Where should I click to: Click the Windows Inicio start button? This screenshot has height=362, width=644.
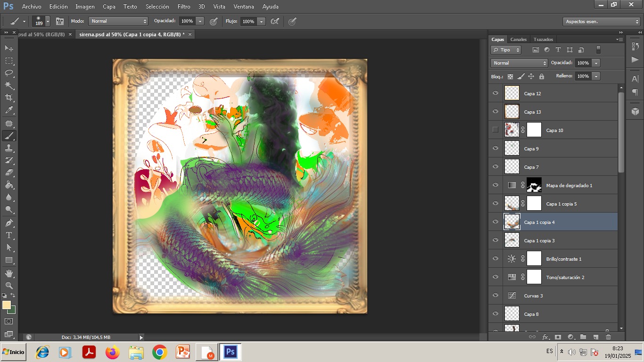13,352
